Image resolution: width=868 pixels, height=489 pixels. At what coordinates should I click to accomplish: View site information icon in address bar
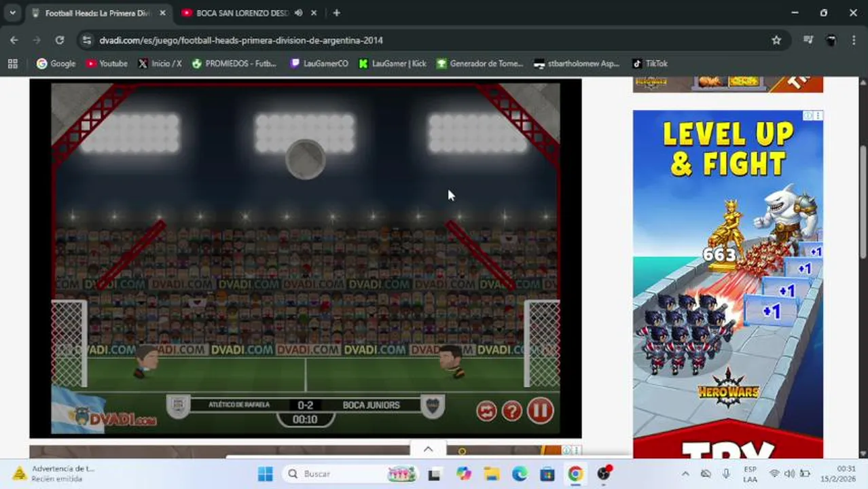(x=86, y=40)
